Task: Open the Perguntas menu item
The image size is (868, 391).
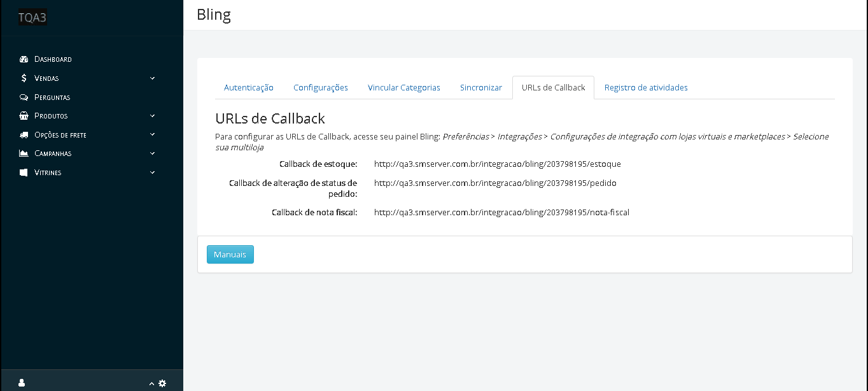Action: (x=52, y=97)
